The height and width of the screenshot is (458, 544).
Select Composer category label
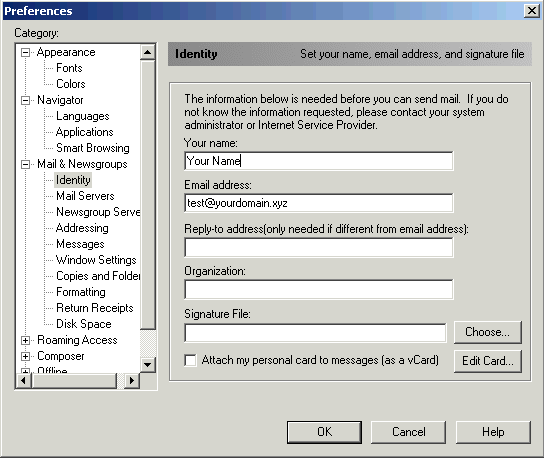(x=61, y=356)
